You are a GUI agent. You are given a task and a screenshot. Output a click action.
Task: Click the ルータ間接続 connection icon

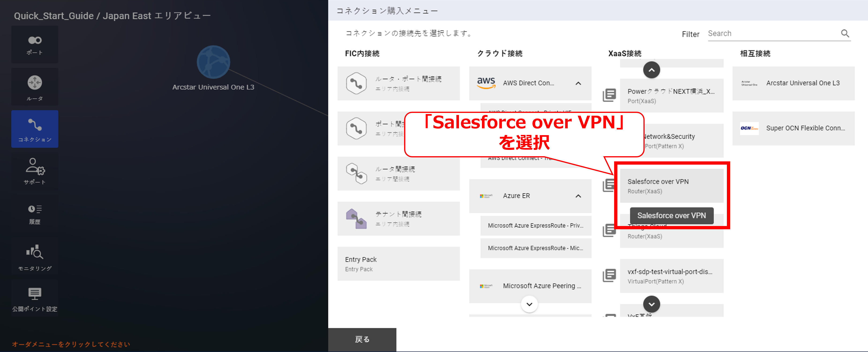point(357,173)
